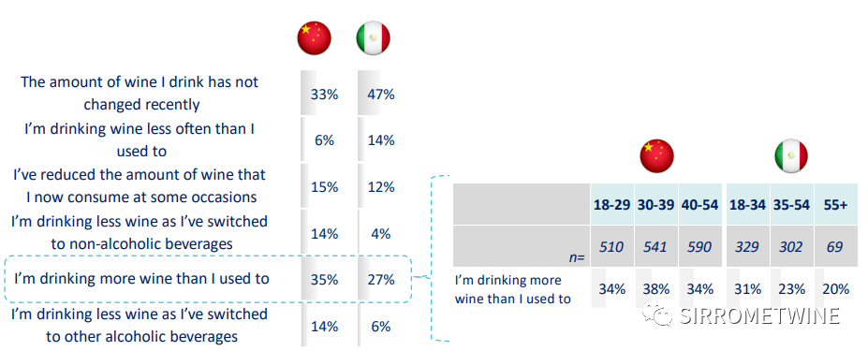Select the 18-34 age column header
This screenshot has height=351, width=868.
coord(747,204)
